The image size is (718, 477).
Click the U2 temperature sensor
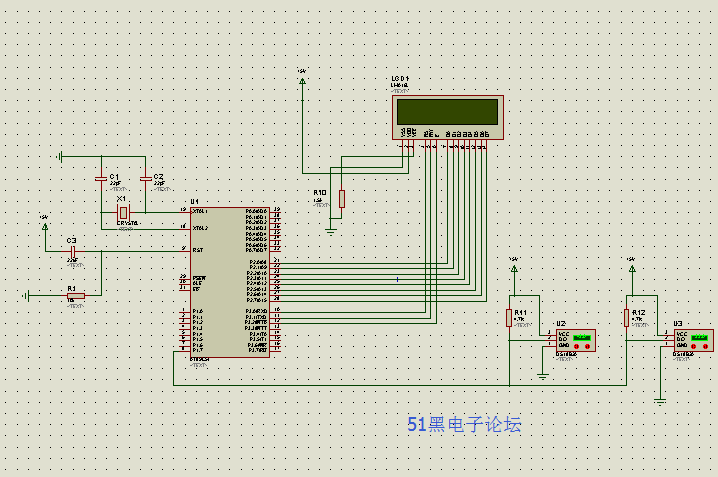pos(575,340)
